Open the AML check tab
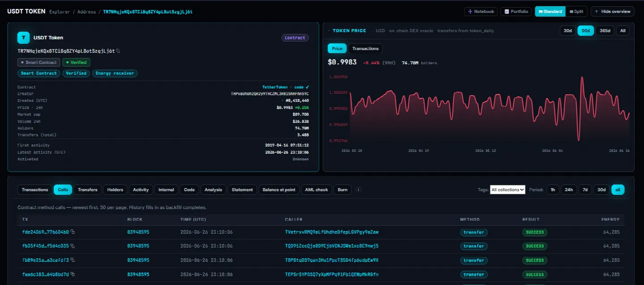The height and width of the screenshot is (285, 644). point(317,190)
